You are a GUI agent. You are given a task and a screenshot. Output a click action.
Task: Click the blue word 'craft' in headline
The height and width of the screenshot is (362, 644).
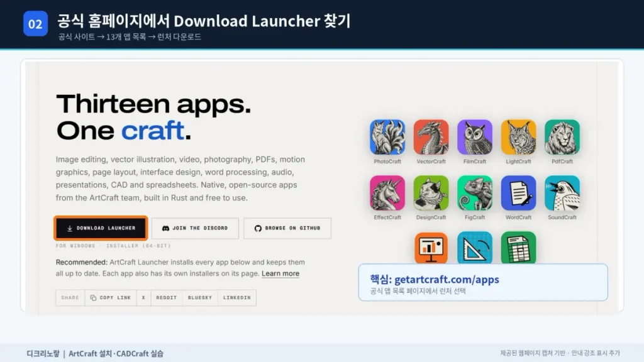[152, 131]
